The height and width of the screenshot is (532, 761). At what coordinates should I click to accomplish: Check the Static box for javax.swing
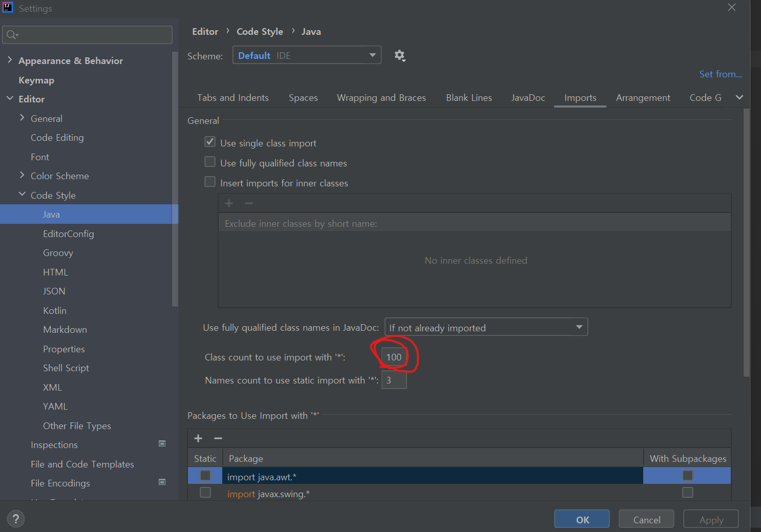click(x=205, y=493)
